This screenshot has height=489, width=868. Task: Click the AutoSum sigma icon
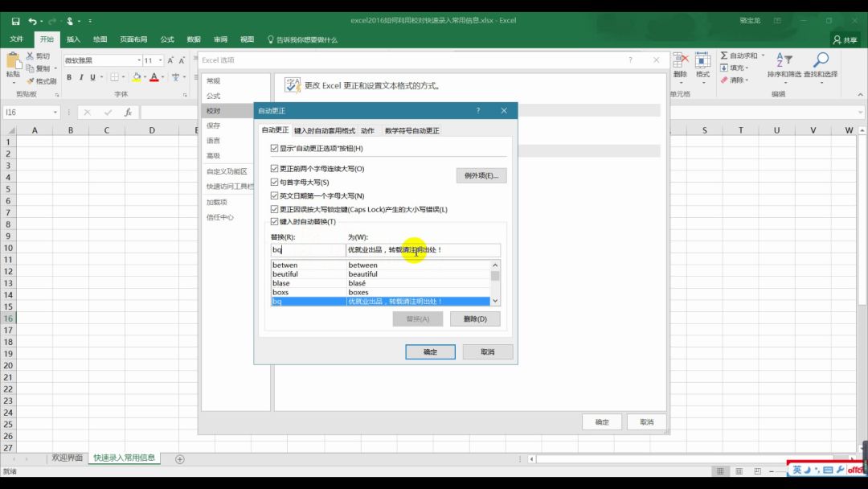724,55
